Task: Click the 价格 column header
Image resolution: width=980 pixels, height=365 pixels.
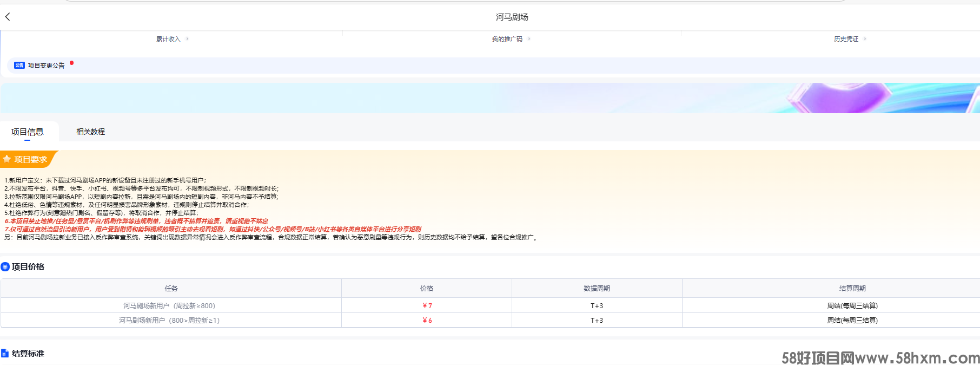Action: pyautogui.click(x=427, y=289)
